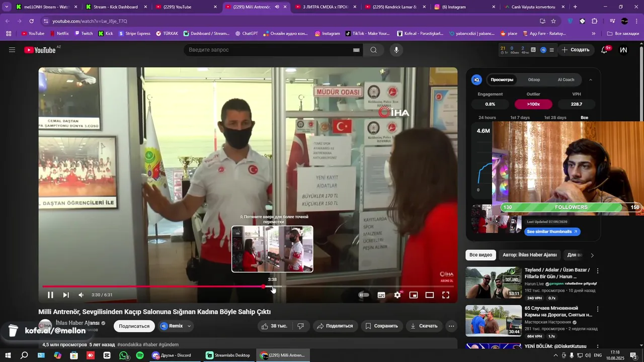Select the 24 hours range
644x362 pixels.
coord(487,118)
